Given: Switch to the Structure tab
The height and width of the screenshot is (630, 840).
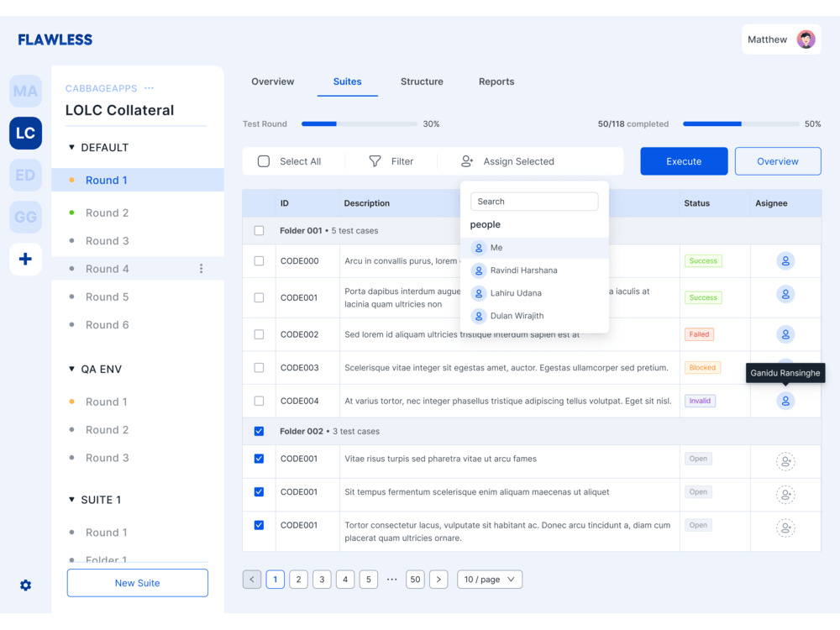Looking at the screenshot, I should coord(422,81).
